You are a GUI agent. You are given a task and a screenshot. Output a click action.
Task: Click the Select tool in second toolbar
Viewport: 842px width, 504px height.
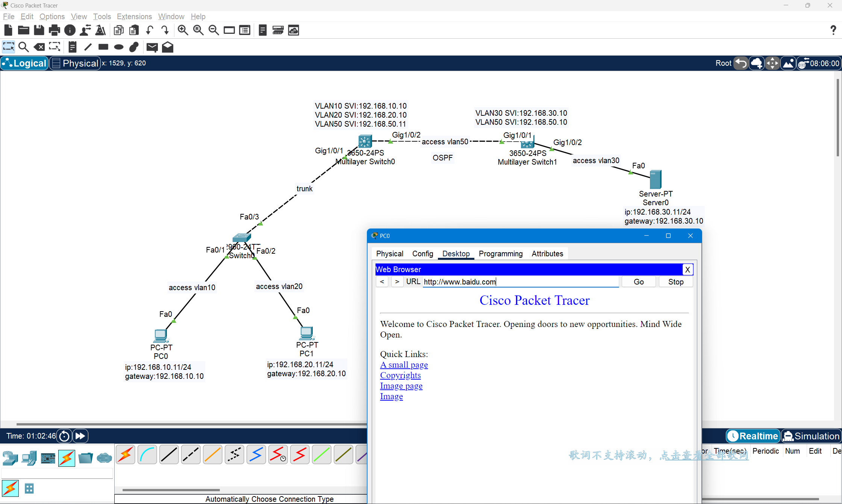8,47
